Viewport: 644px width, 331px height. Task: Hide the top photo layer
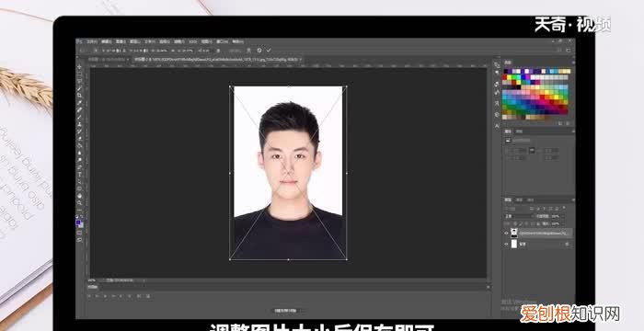506,234
